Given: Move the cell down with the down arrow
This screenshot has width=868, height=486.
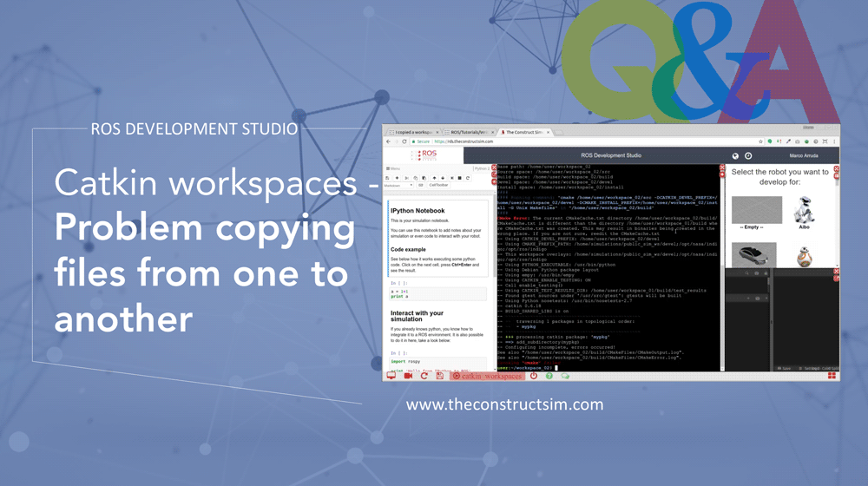Looking at the screenshot, I should [443, 178].
